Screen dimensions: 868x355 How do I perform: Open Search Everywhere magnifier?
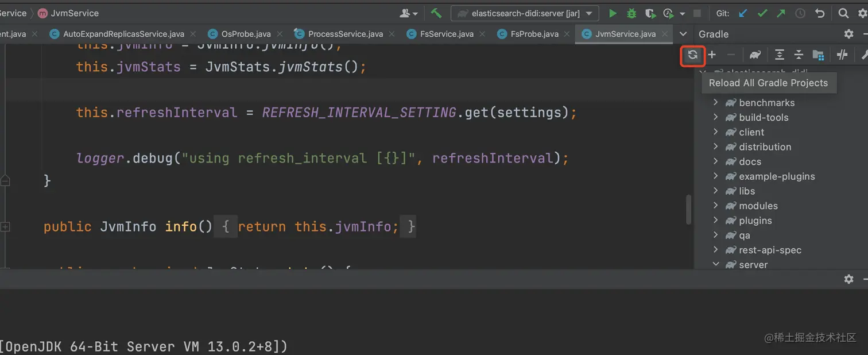pos(843,13)
